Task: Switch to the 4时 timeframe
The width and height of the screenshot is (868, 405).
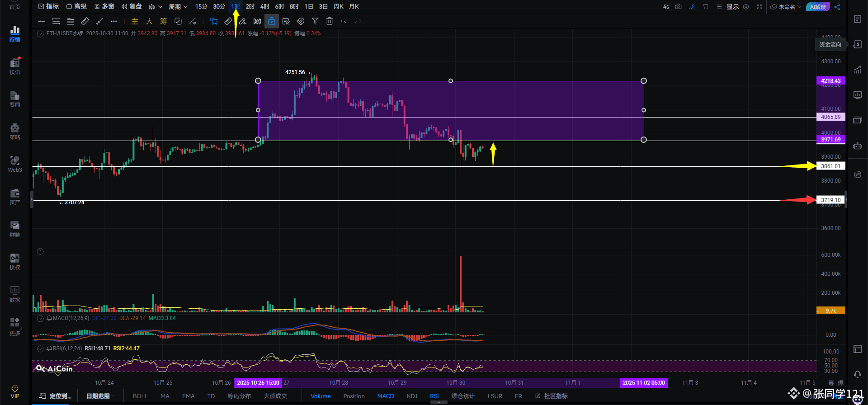Action: coord(265,7)
